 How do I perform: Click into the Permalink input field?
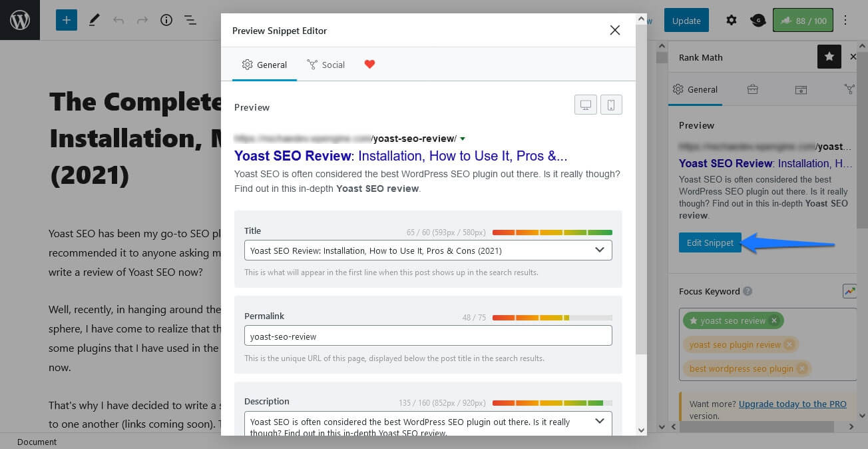[427, 336]
